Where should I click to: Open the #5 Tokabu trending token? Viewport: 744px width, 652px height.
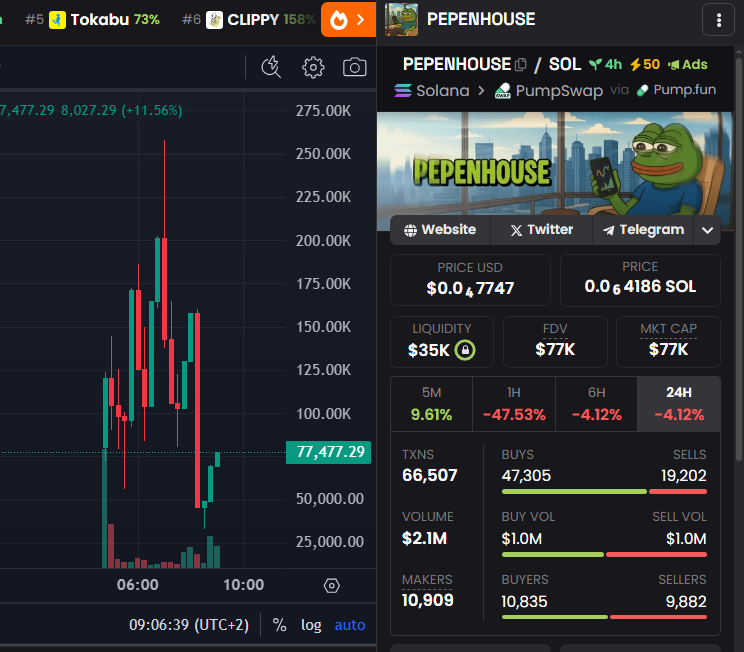(92, 20)
